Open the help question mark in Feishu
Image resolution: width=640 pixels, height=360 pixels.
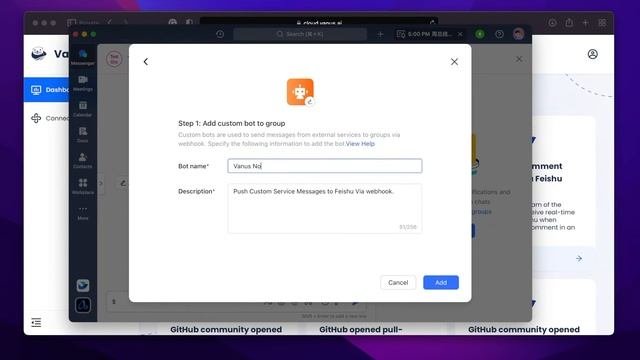pyautogui.click(x=499, y=34)
